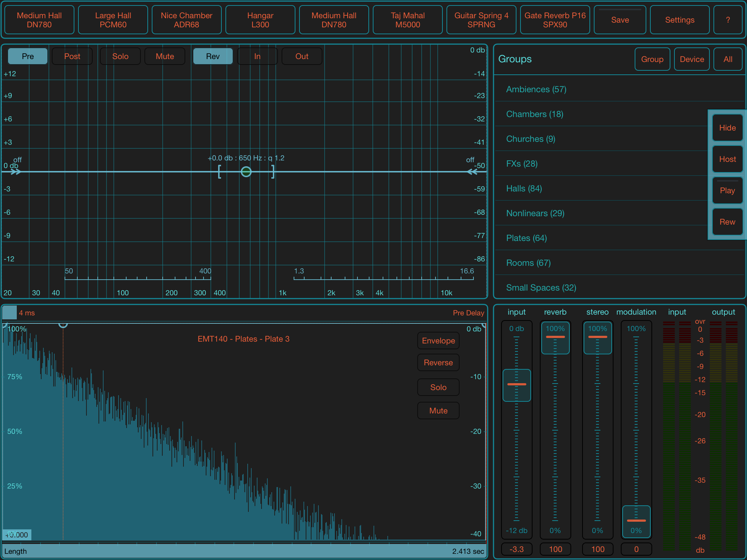This screenshot has height=560, width=747.
Task: Enable EQ Mute at the top
Action: [165, 56]
